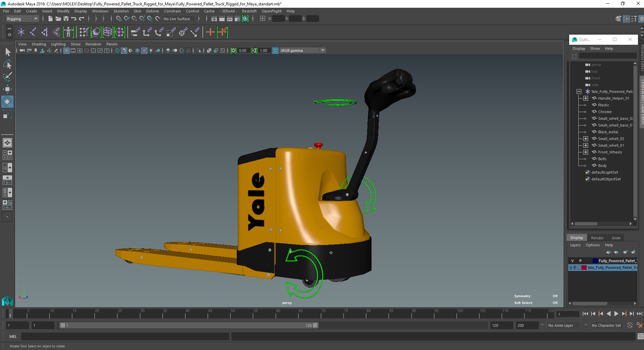
Task: Open the sRGB gamma view transform dropdown
Action: click(x=302, y=50)
